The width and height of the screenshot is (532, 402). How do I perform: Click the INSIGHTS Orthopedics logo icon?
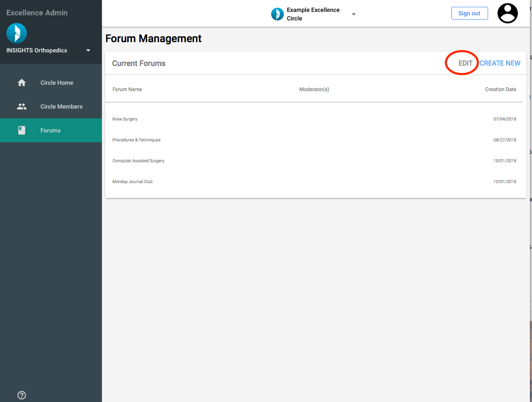[x=17, y=33]
